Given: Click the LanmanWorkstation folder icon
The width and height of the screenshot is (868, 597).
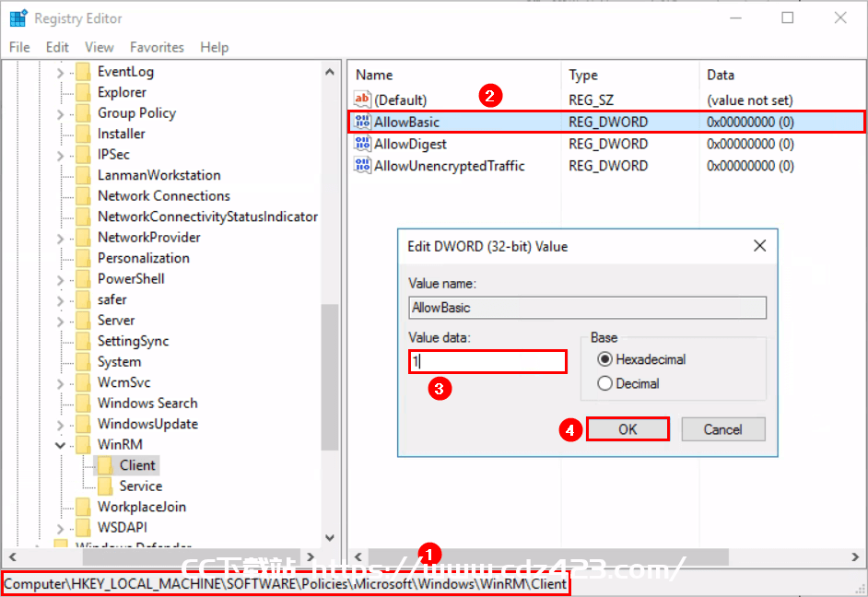Looking at the screenshot, I should click(x=83, y=175).
